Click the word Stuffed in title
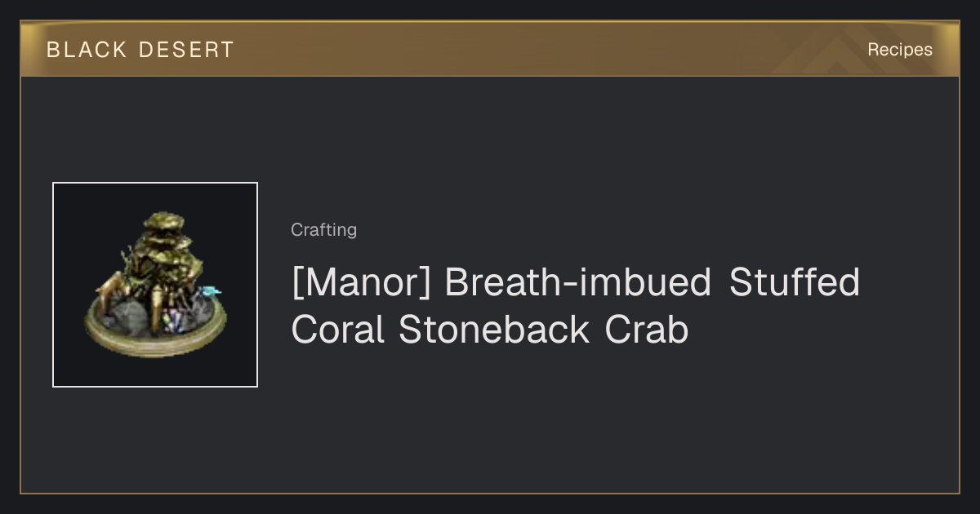The image size is (980, 514). [795, 283]
